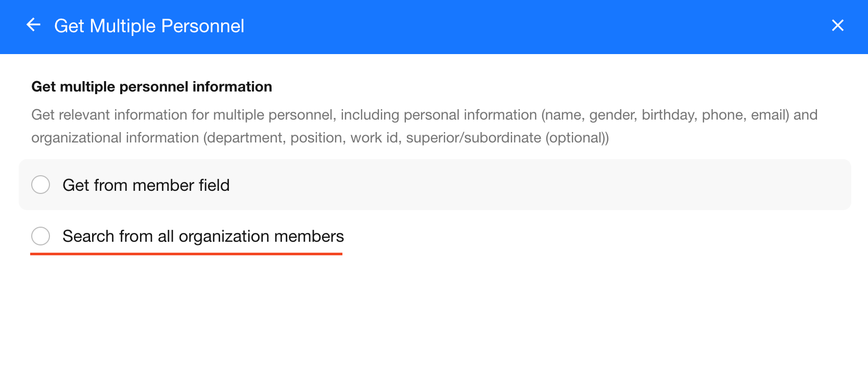The height and width of the screenshot is (365, 868).
Task: Choose the 'Search from all organization members' radio circle
Action: point(41,236)
